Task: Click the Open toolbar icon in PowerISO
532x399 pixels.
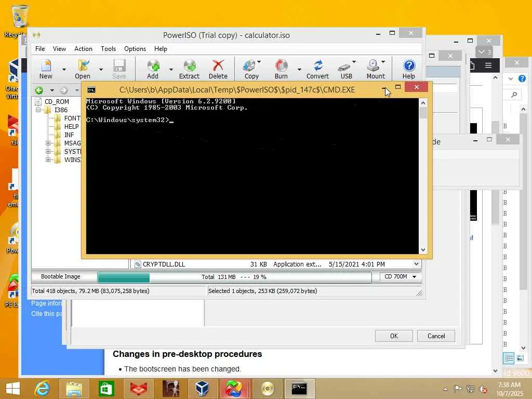Action: point(83,65)
